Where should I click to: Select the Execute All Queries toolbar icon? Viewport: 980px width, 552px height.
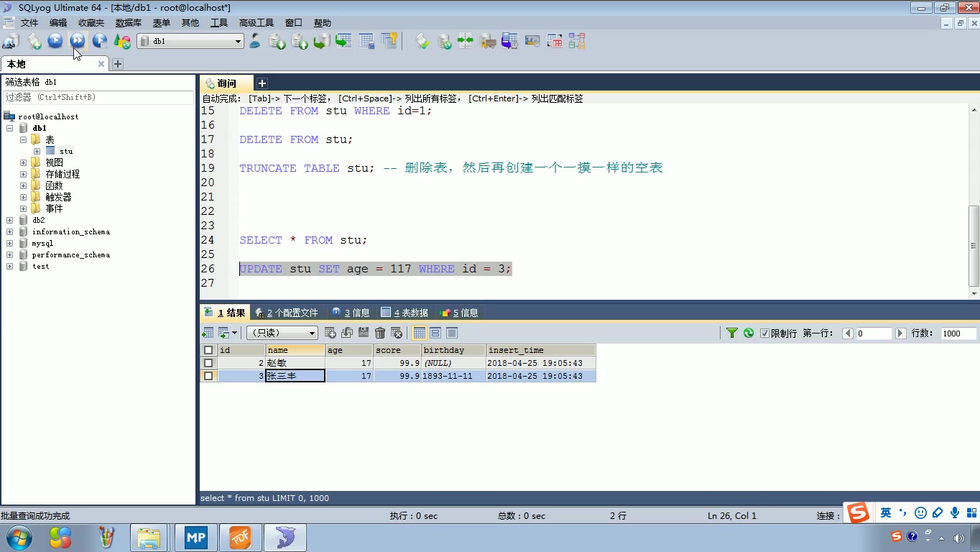point(77,41)
